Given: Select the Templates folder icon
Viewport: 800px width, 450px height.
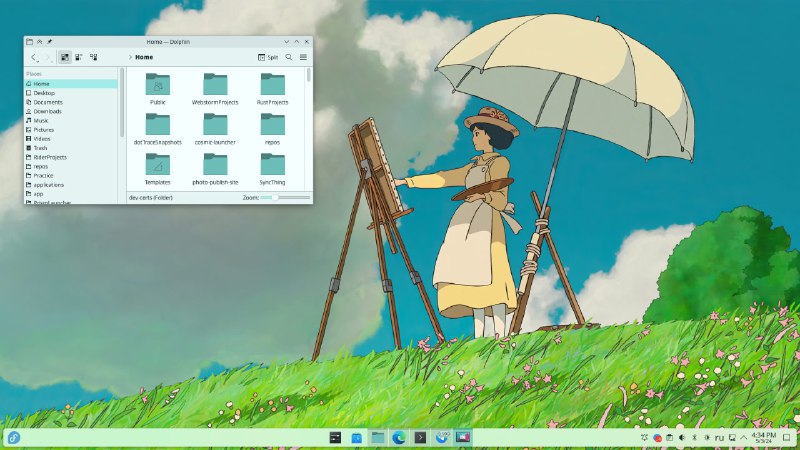Looking at the screenshot, I should (158, 164).
